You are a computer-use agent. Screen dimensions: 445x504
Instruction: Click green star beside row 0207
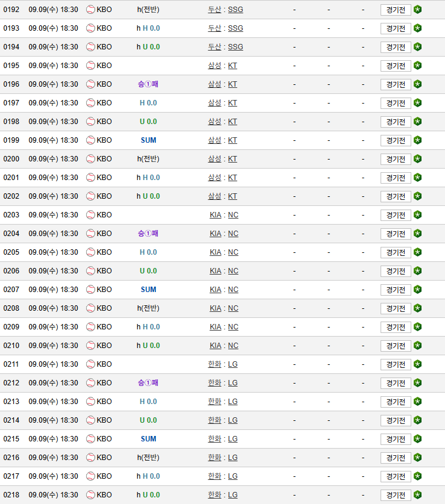point(417,290)
